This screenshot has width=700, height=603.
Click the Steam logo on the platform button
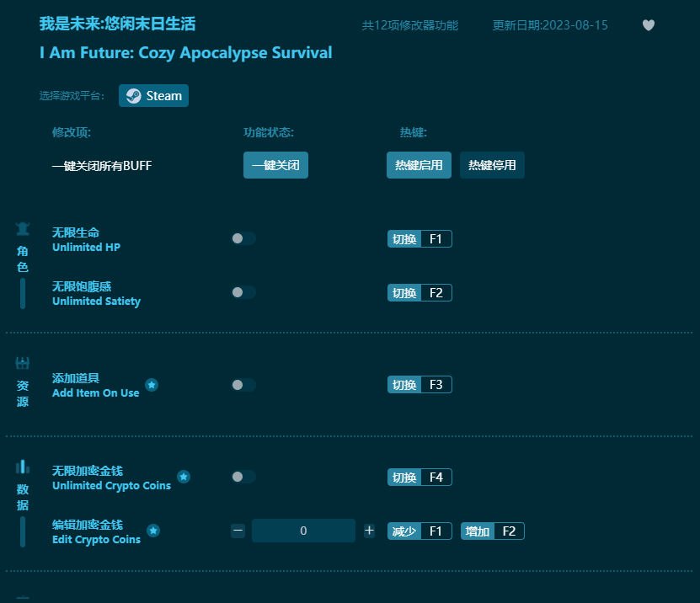click(133, 95)
